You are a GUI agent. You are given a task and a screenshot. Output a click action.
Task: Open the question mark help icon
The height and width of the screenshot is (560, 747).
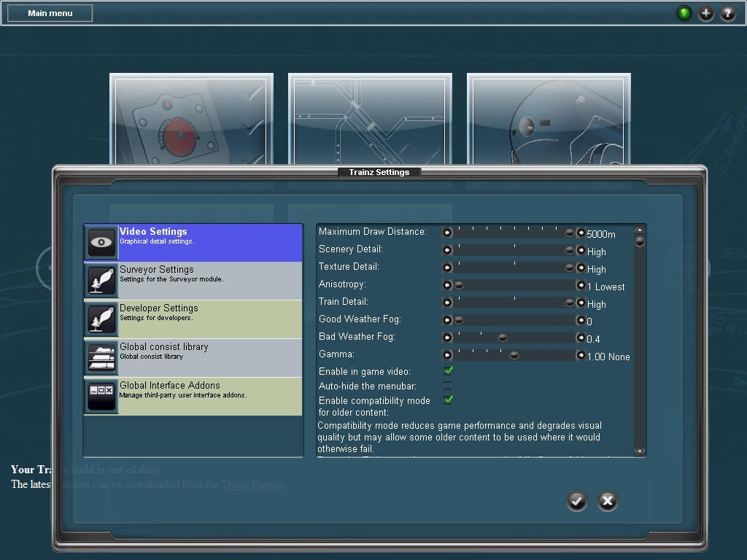(x=727, y=13)
